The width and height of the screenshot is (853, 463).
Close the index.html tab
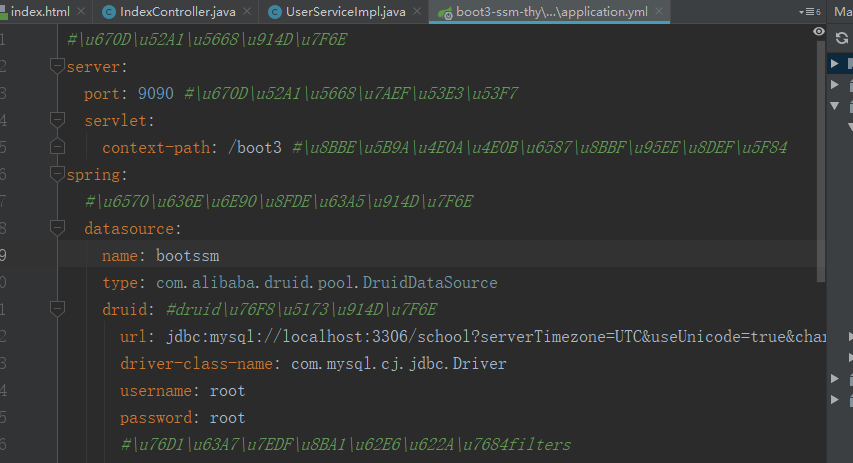(81, 11)
